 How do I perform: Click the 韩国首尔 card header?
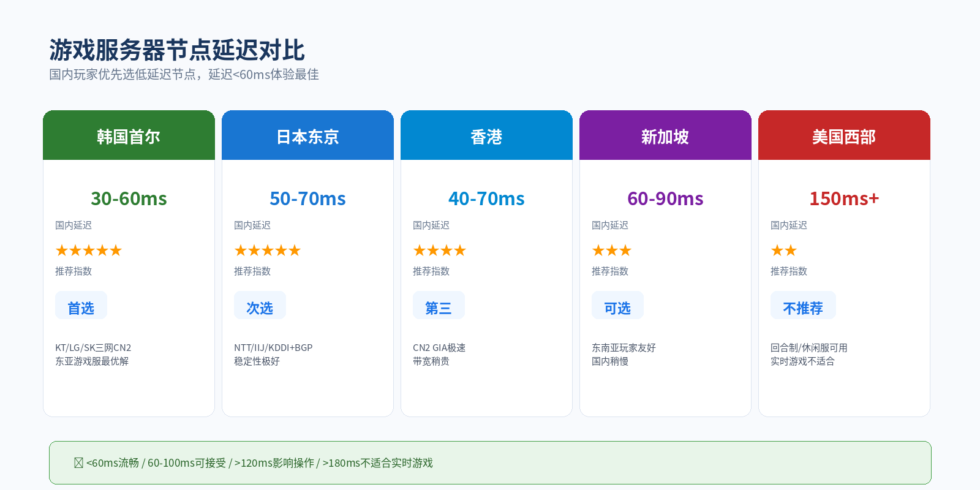(129, 135)
